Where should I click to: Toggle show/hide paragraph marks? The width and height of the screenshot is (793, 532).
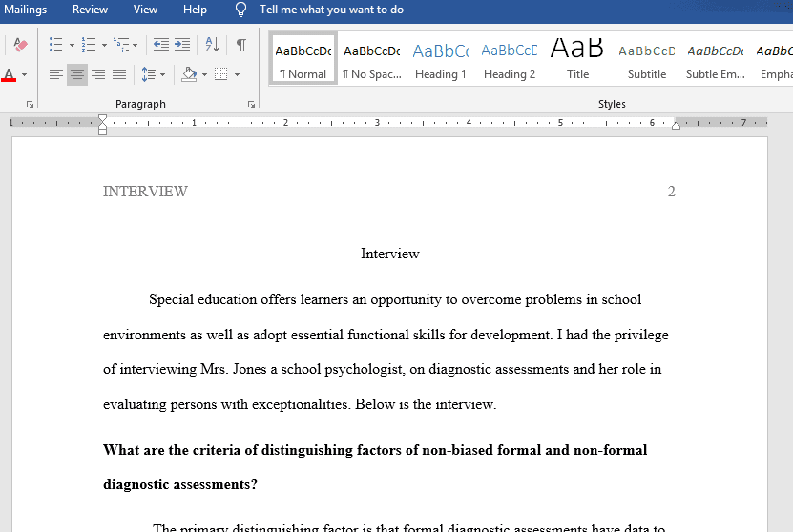point(241,45)
